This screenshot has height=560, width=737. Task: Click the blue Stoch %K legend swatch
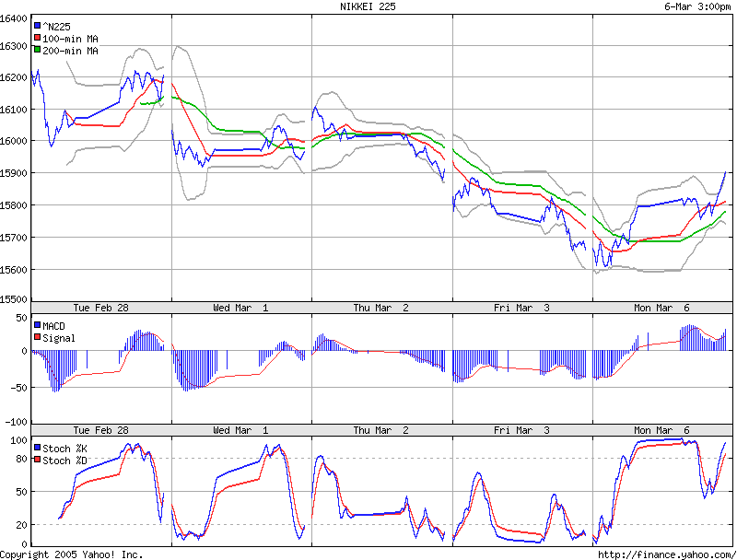click(37, 448)
